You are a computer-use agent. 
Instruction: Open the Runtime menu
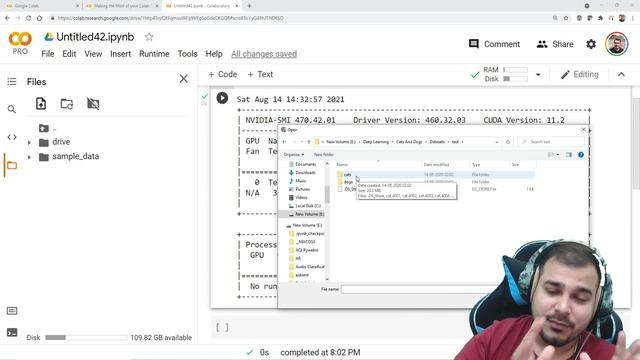coord(154,54)
